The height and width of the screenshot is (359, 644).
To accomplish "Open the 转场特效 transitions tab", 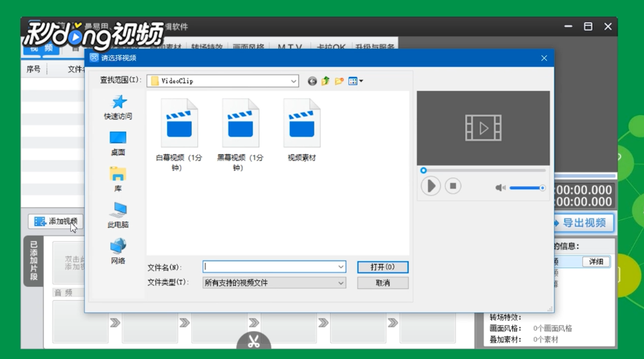I will pos(207,46).
